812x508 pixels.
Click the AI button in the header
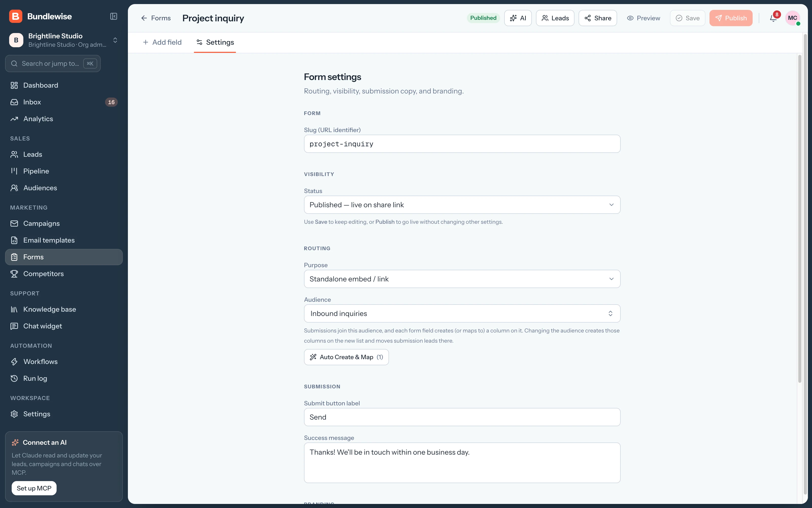tap(518, 18)
